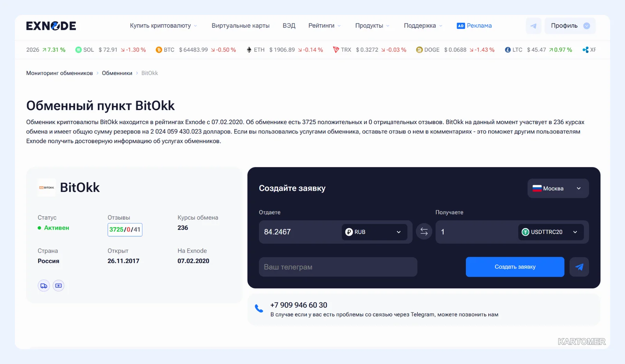Image resolution: width=625 pixels, height=364 pixels.
Task: Click the delivery truck icon under Страна
Action: coord(44,286)
